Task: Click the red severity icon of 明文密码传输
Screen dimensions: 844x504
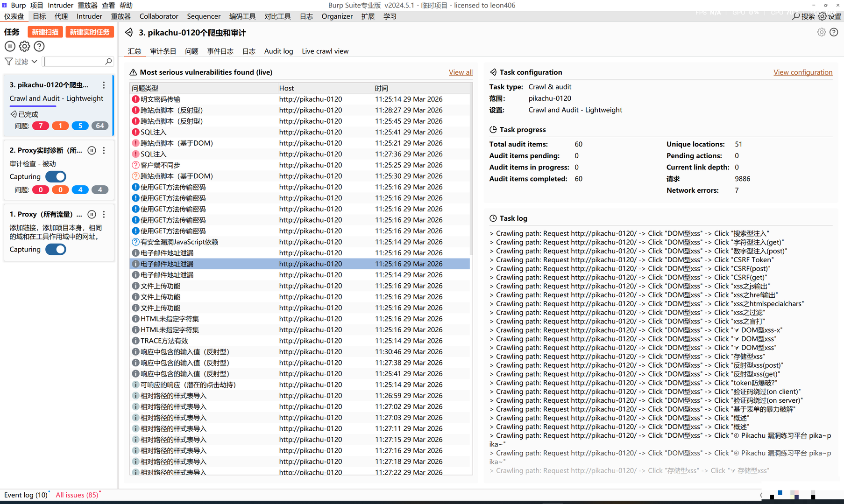Action: [x=135, y=99]
